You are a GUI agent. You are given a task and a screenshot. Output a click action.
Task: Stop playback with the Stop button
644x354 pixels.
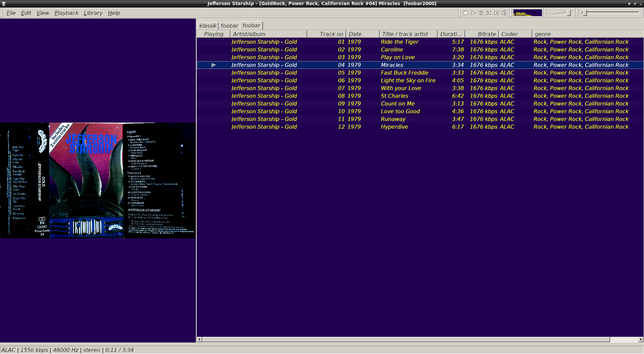pos(465,13)
